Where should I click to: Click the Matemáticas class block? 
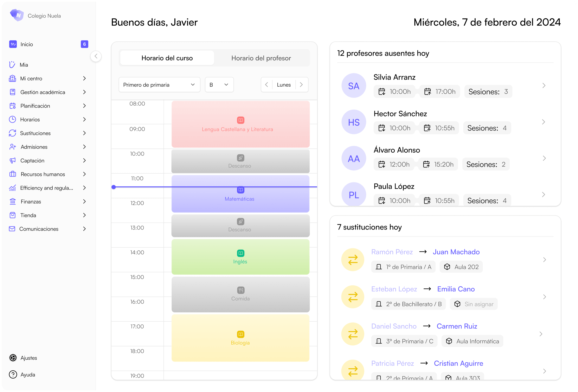tap(240, 194)
